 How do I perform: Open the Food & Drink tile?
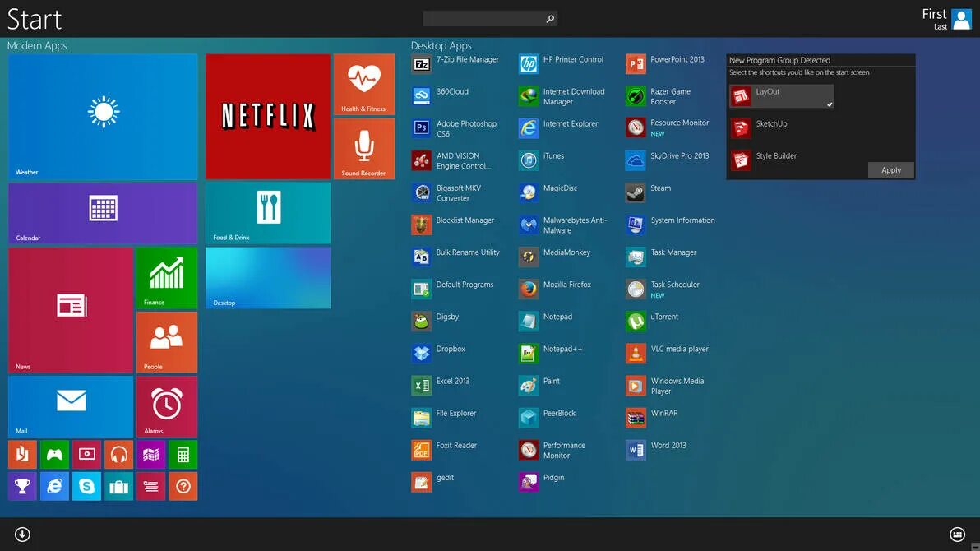[268, 213]
